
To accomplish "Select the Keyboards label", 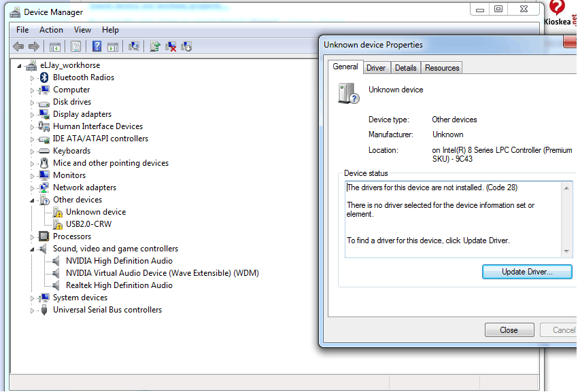I will [x=72, y=151].
